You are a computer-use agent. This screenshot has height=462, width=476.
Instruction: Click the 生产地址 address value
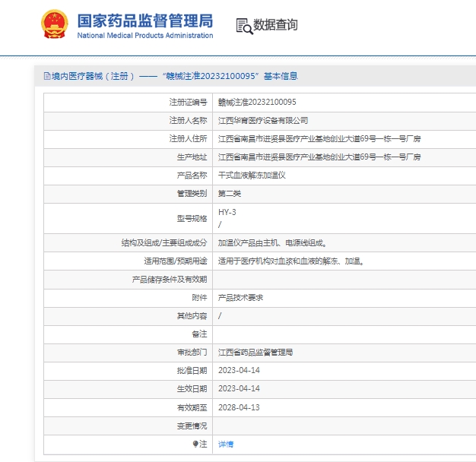click(319, 157)
